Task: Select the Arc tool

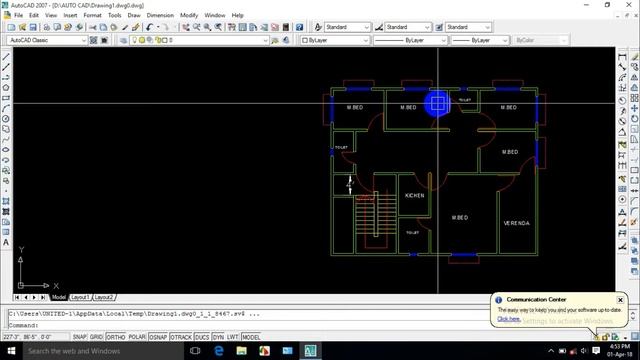Action: point(6,108)
